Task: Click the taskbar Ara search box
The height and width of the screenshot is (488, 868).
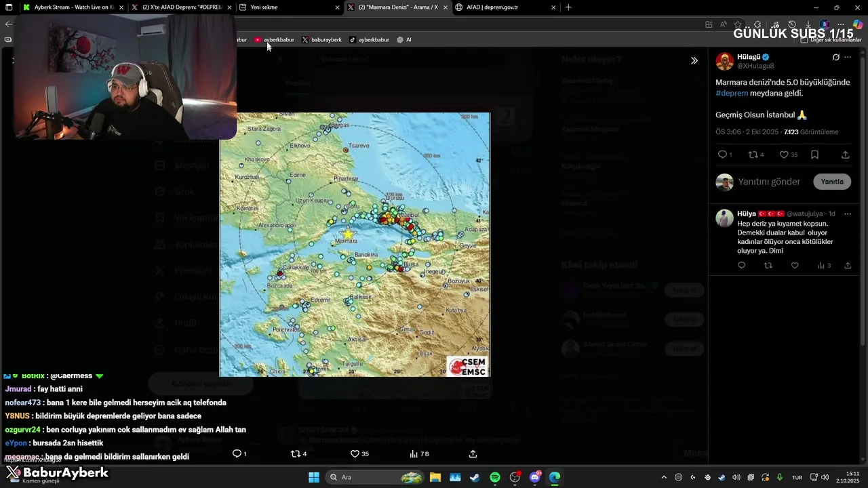Action: [375, 477]
